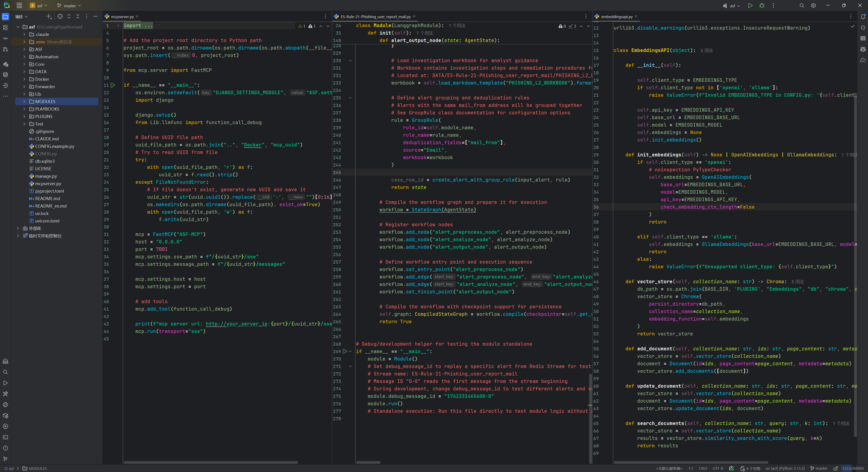Toggle code folding at line 230

(x=350, y=61)
